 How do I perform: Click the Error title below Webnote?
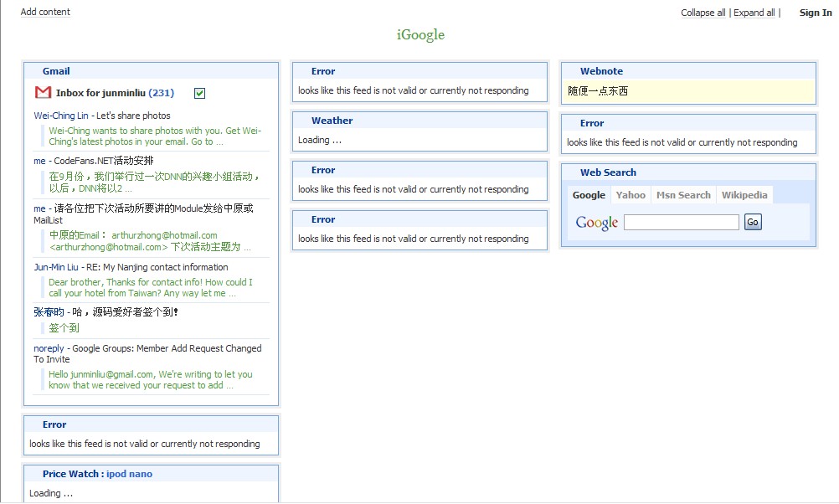(x=592, y=123)
